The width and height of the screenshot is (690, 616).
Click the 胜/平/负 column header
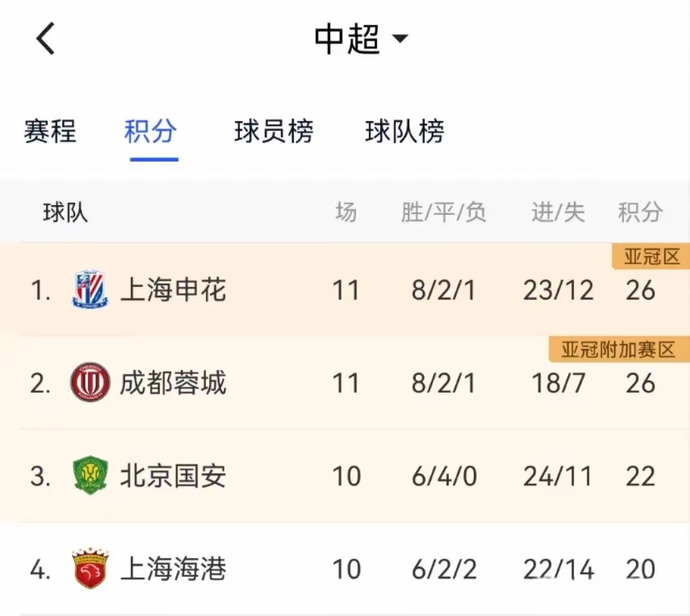coord(444,212)
